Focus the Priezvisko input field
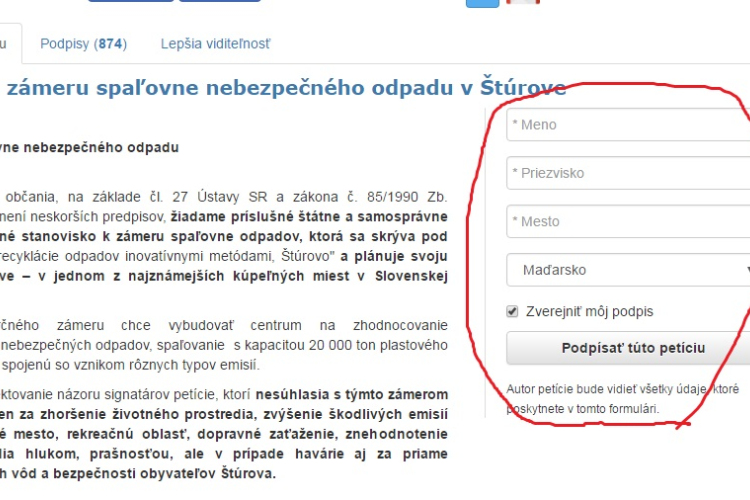Viewport: 750px width, 500px height. pyautogui.click(x=628, y=173)
